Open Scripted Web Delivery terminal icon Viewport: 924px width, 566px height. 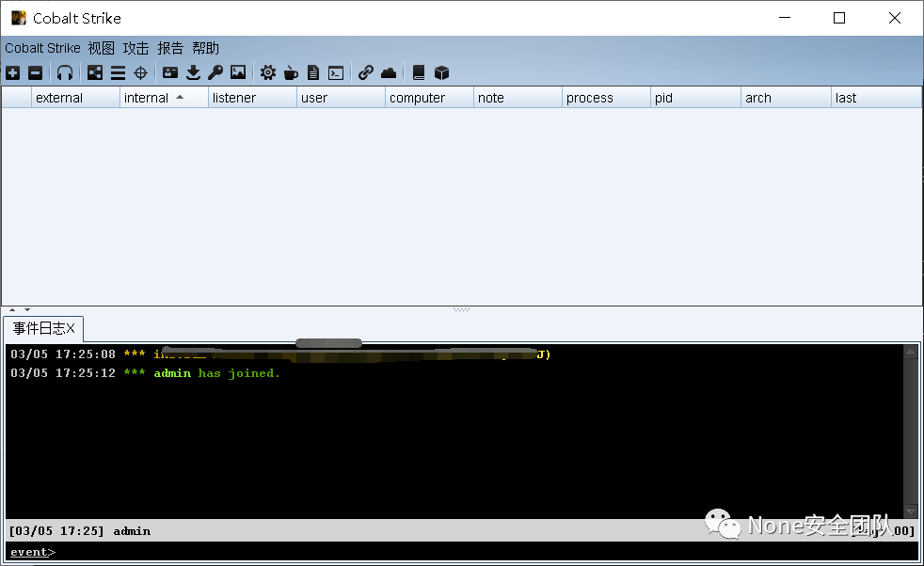(336, 73)
